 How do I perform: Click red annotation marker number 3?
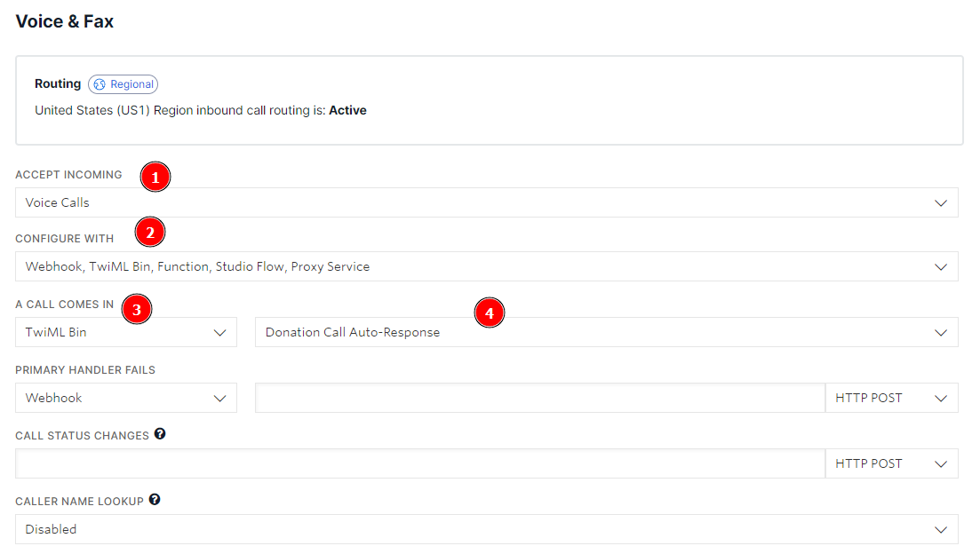(136, 309)
